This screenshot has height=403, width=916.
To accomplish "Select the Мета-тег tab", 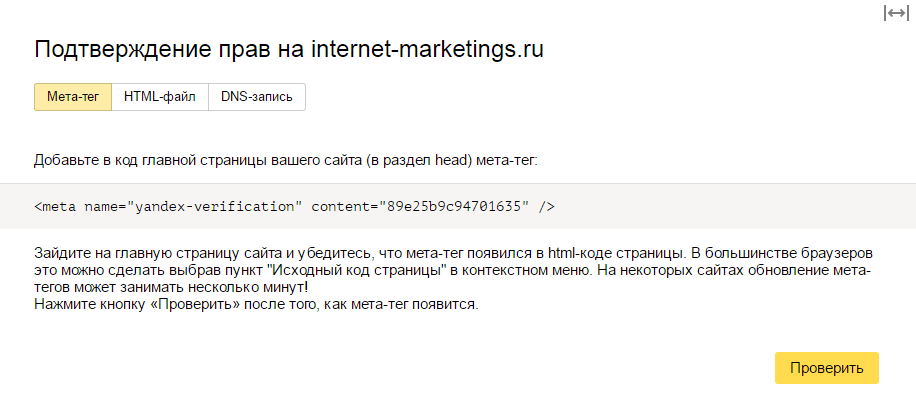I will click(73, 97).
